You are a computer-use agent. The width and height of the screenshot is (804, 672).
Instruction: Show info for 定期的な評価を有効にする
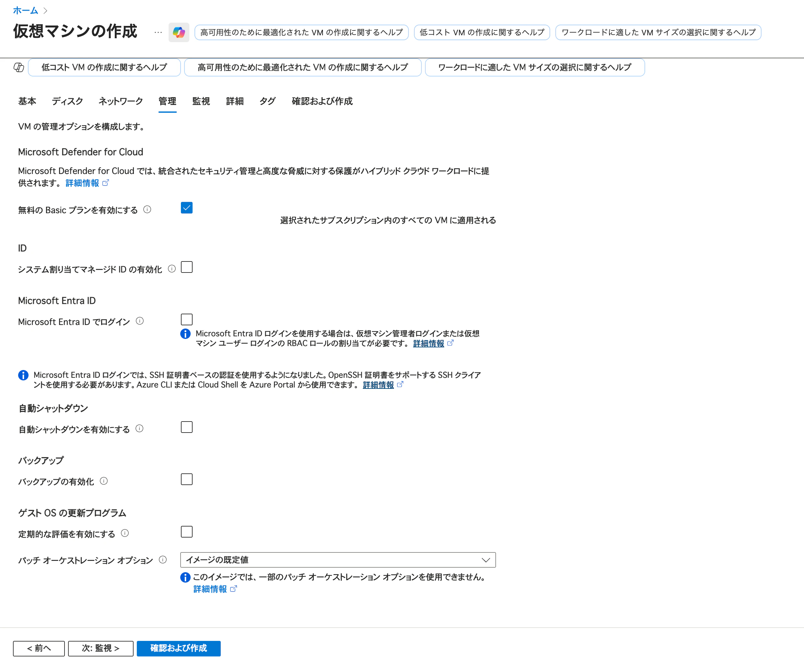[x=125, y=533]
